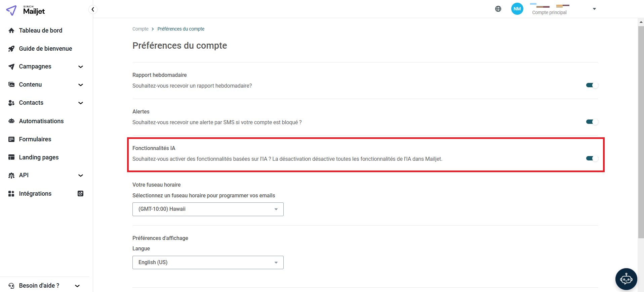Collapse the sidebar with the chevron button
The image size is (644, 292).
(93, 9)
